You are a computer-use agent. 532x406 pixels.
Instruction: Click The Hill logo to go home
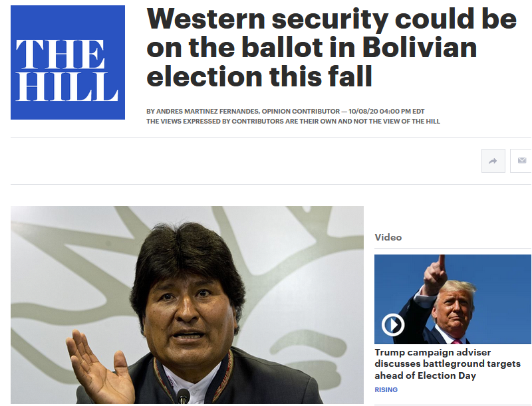[x=68, y=62]
